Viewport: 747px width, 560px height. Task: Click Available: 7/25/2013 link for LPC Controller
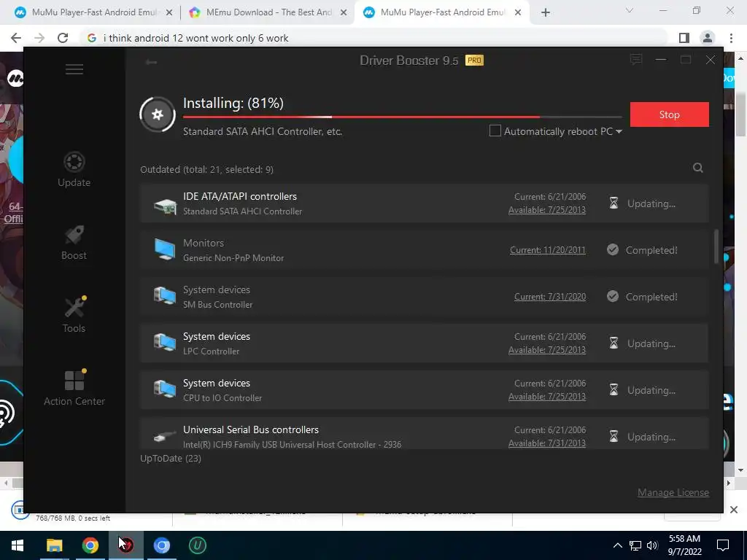click(547, 350)
